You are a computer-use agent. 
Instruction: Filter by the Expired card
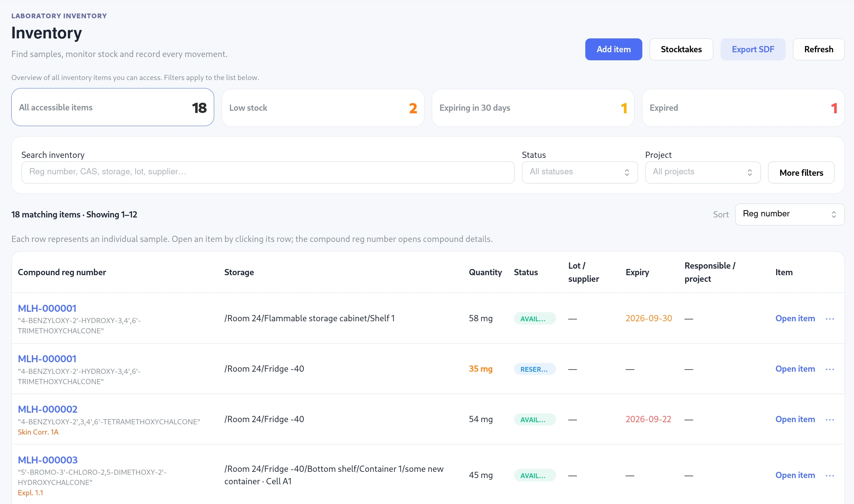pyautogui.click(x=743, y=108)
